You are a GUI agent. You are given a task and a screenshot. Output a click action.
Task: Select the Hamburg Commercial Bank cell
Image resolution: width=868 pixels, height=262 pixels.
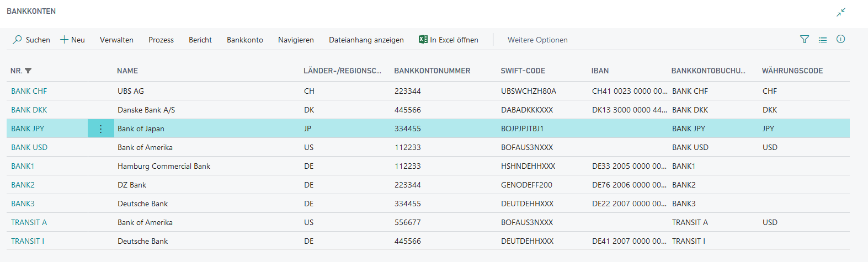(164, 166)
